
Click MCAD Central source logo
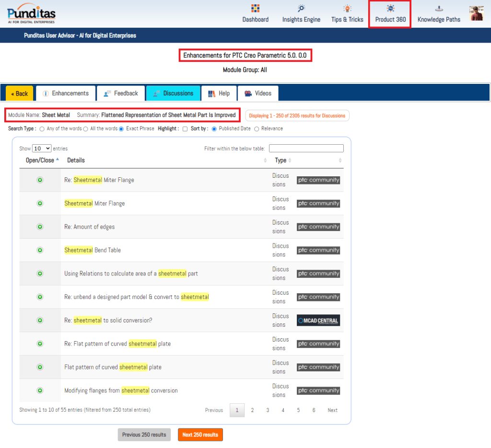318,321
